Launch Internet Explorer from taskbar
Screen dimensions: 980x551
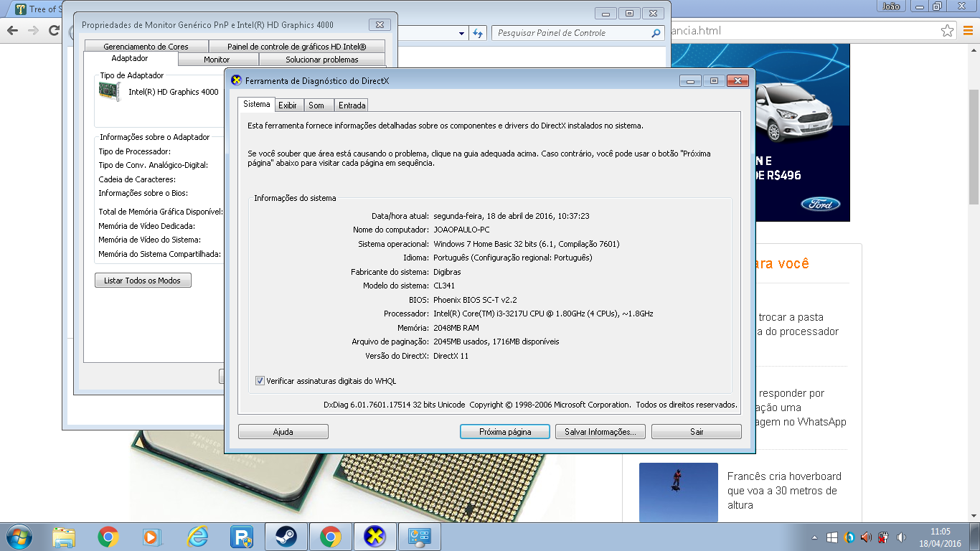tap(197, 537)
